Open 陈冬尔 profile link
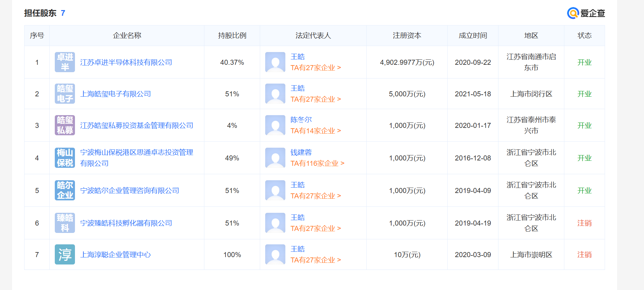Viewport: 644px width, 290px height. [x=301, y=120]
